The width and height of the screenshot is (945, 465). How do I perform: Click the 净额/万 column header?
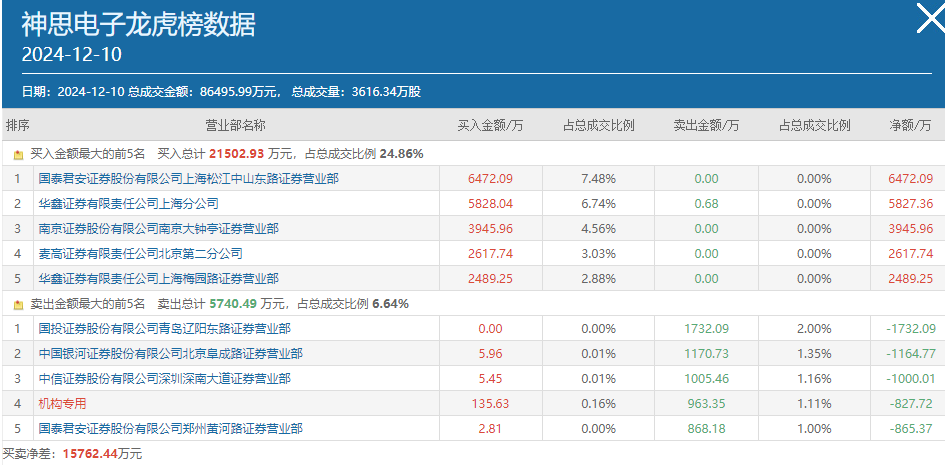pyautogui.click(x=910, y=125)
